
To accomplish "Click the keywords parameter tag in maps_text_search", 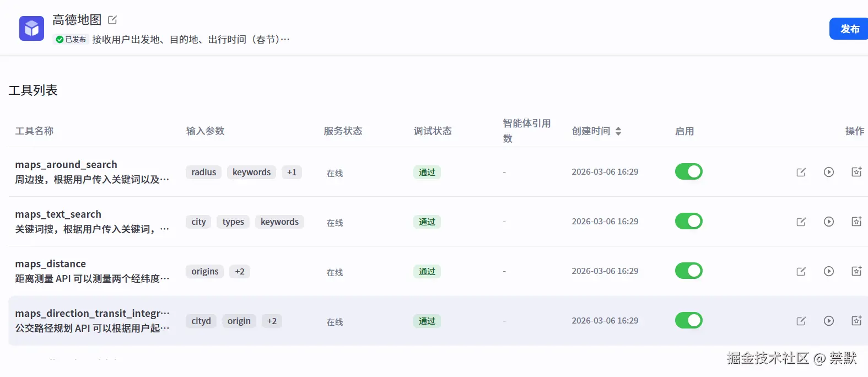I will tap(279, 222).
